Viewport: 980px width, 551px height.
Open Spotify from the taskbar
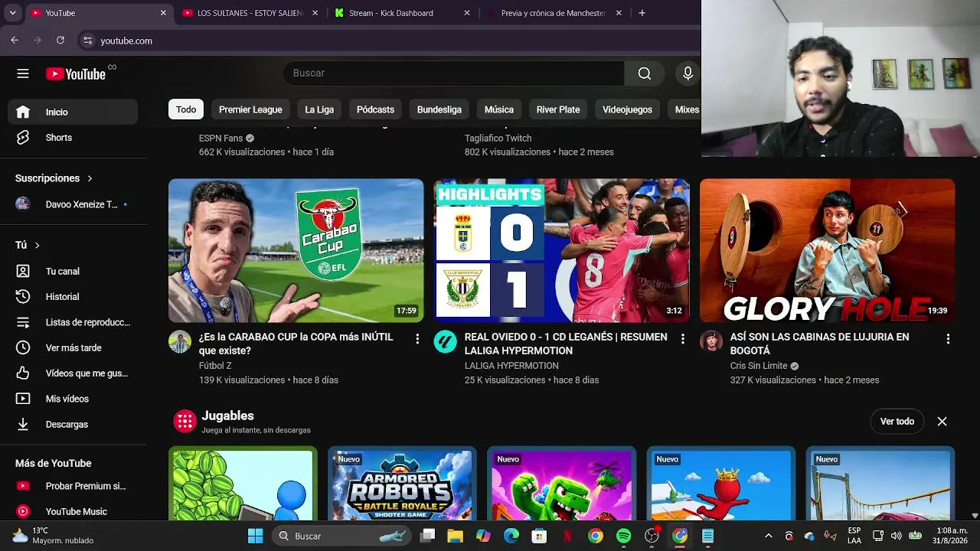[x=624, y=536]
